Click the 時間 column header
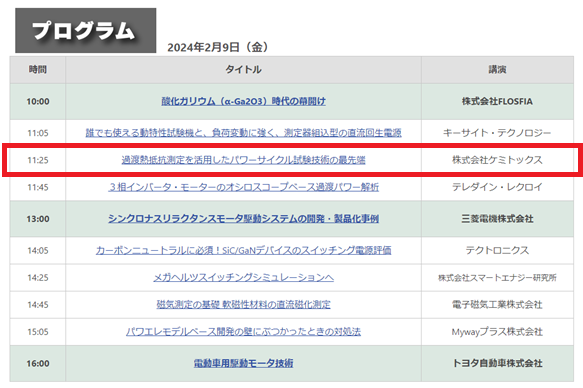Viewport: 583px width, 388px height. coord(38,69)
